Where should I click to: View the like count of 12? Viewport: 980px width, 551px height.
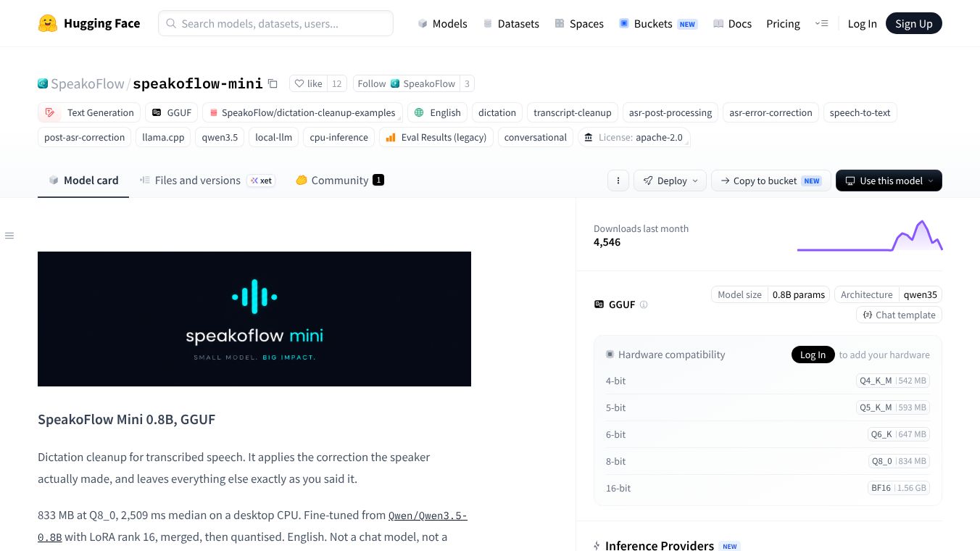click(337, 83)
